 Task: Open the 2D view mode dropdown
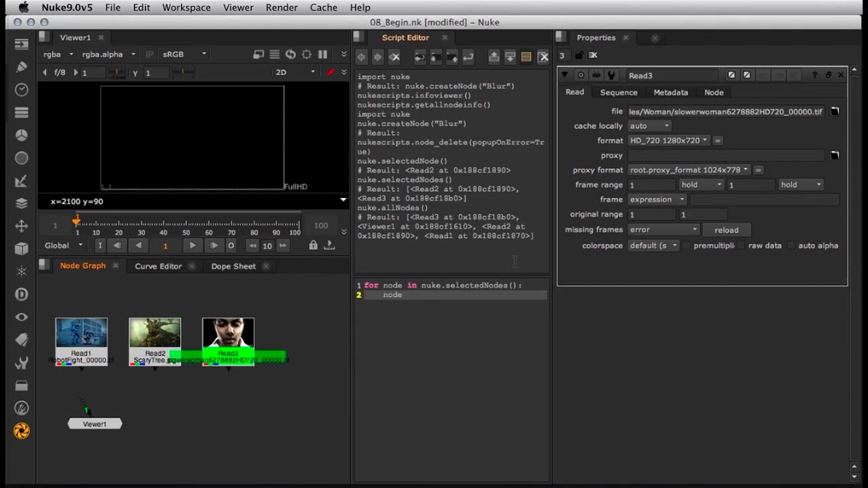coord(295,72)
